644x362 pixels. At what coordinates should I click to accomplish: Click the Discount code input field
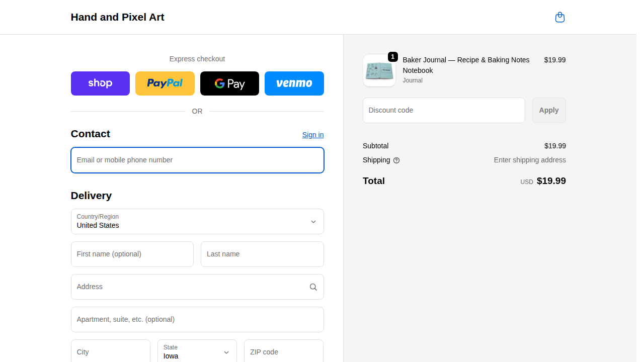[444, 110]
